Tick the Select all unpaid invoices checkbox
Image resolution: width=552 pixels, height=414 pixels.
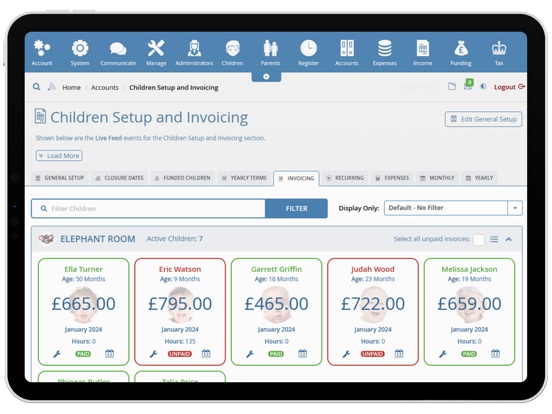tap(478, 239)
